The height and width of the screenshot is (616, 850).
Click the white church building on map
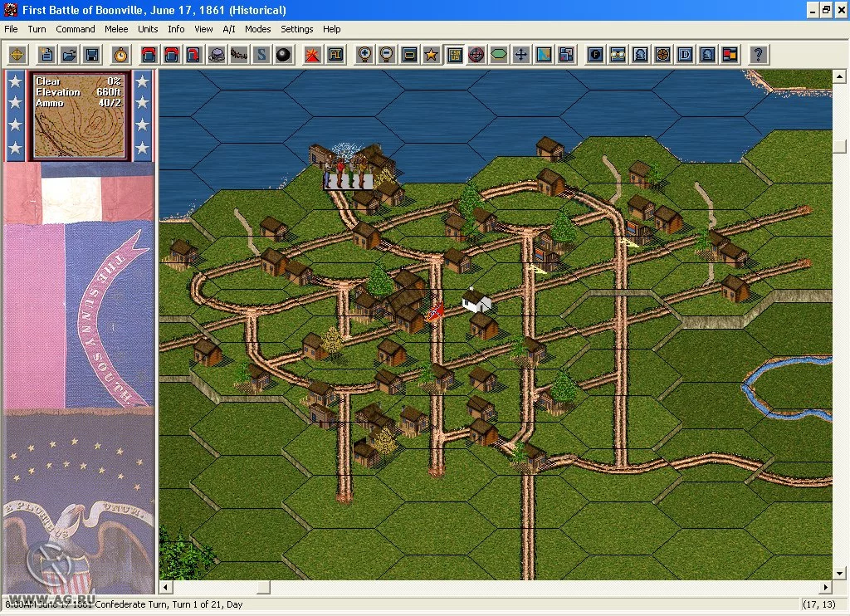tap(476, 301)
